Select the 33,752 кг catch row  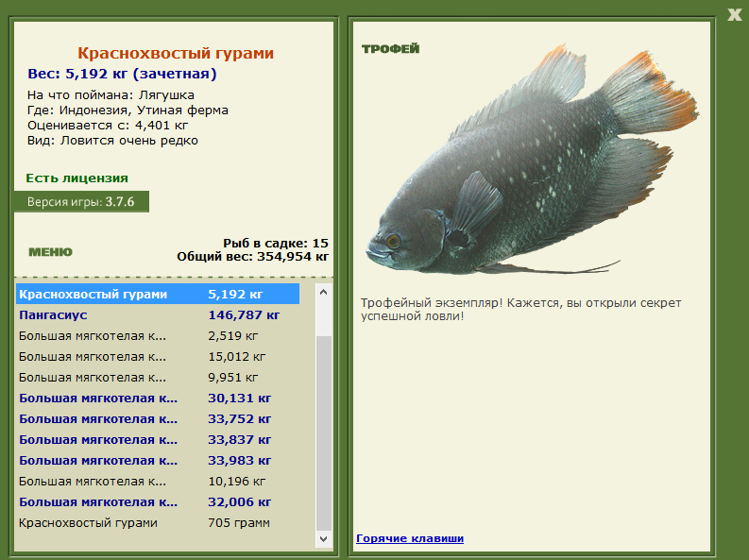pos(158,419)
